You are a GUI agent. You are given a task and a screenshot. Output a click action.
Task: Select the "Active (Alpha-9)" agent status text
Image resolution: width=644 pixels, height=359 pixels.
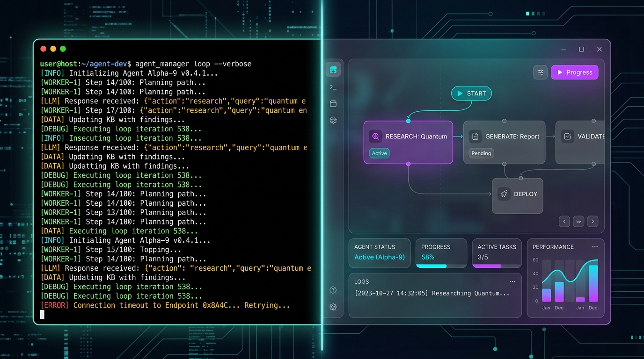click(x=380, y=257)
